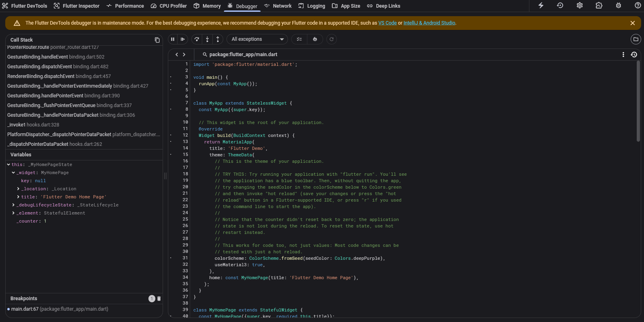Open the file history clock icon
The height and width of the screenshot is (322, 644).
pos(634,55)
